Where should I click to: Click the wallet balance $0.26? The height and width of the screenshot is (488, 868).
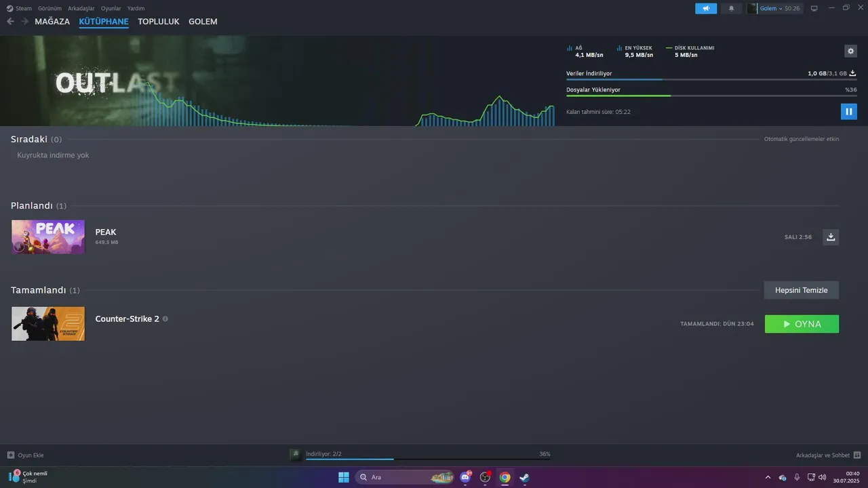coord(792,8)
